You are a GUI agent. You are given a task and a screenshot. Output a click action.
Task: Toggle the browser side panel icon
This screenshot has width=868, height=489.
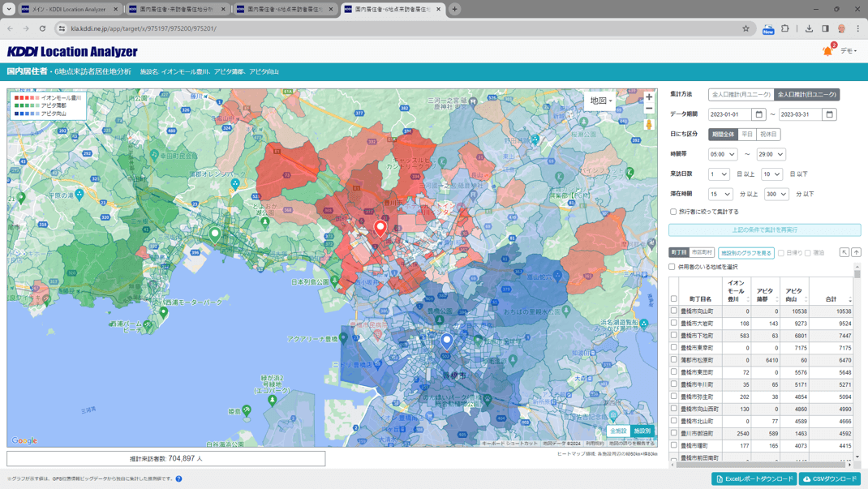pyautogui.click(x=825, y=28)
